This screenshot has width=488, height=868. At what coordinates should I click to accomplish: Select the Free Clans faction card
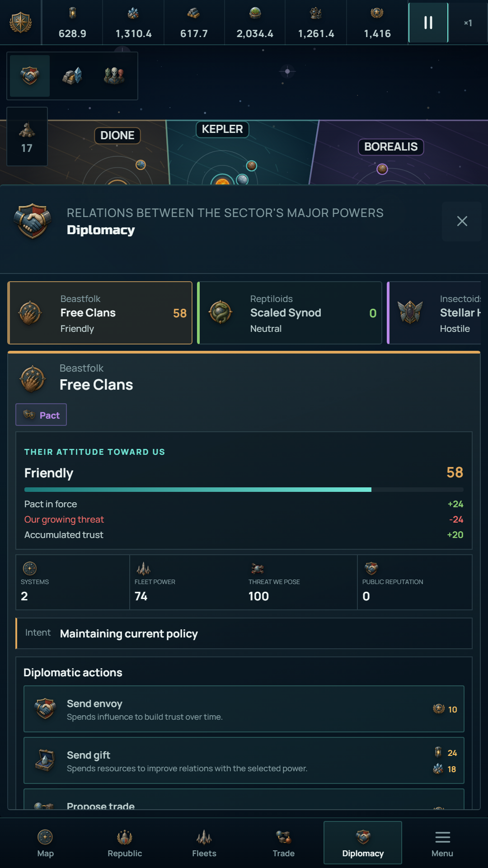pos(100,313)
